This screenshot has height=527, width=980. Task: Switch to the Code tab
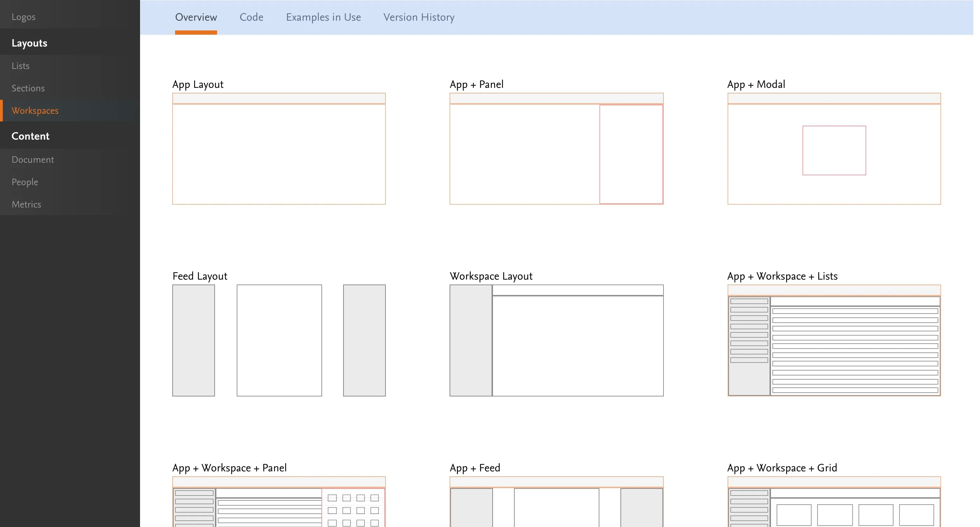click(x=251, y=17)
